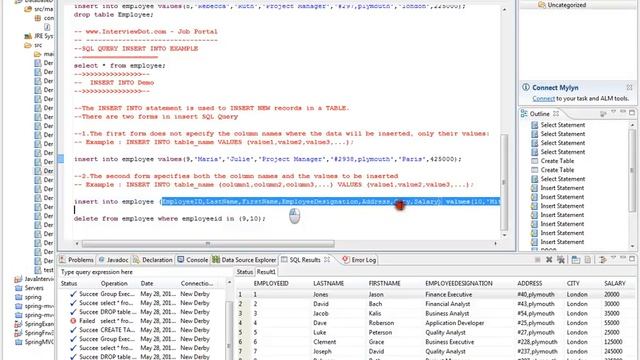The width and height of the screenshot is (640, 360).
Task: Select the Application Developer cell
Action: pyautogui.click(x=454, y=323)
